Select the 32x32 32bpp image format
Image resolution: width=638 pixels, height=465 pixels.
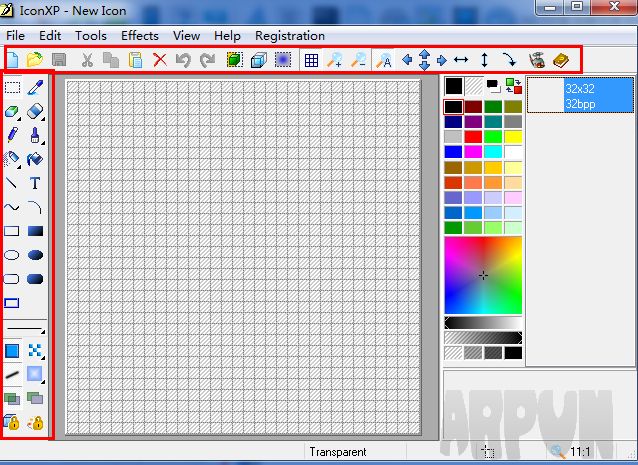580,96
